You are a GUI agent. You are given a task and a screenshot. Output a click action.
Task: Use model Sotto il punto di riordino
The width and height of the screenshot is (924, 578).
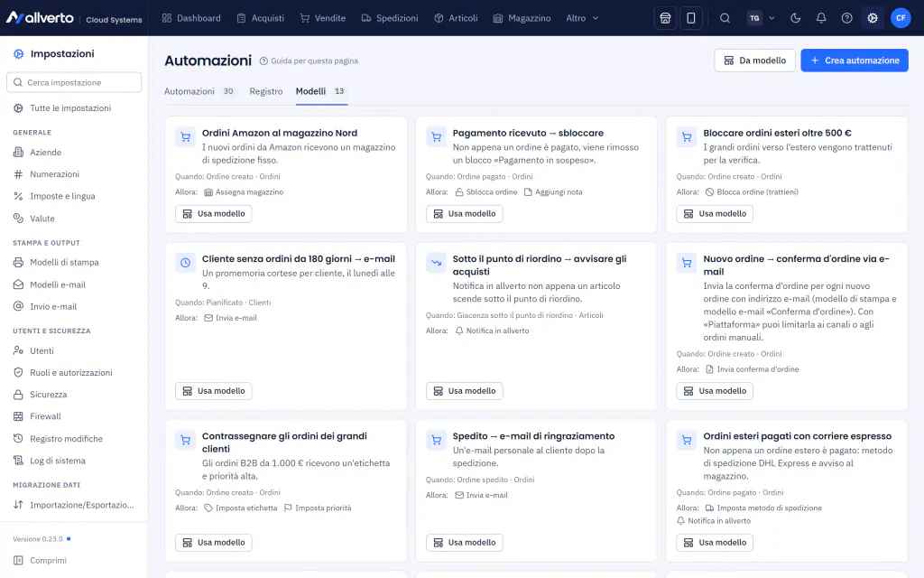click(465, 390)
